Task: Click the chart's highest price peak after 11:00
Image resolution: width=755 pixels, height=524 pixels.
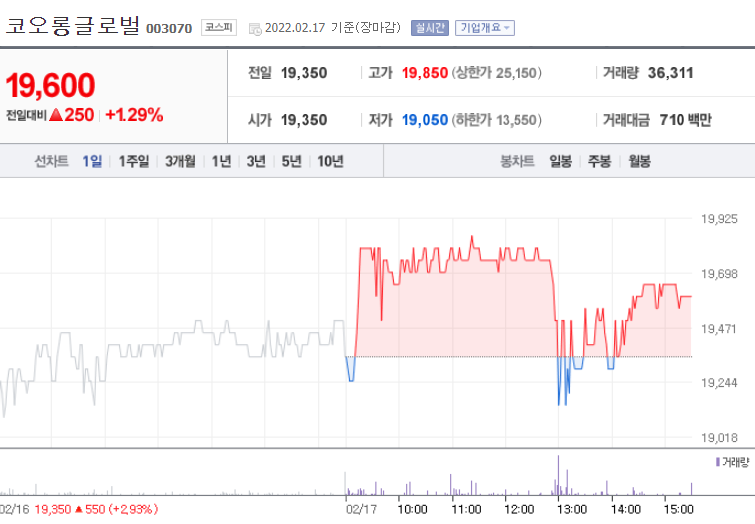Action: pos(472,237)
